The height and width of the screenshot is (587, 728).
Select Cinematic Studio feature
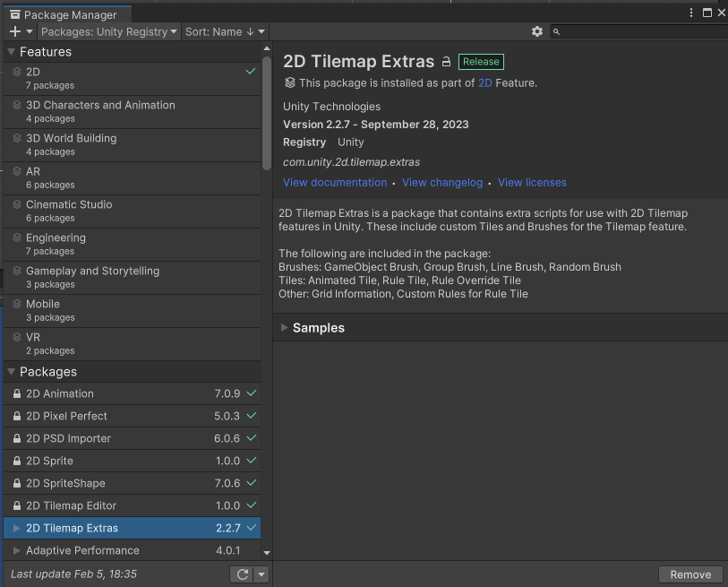(132, 211)
